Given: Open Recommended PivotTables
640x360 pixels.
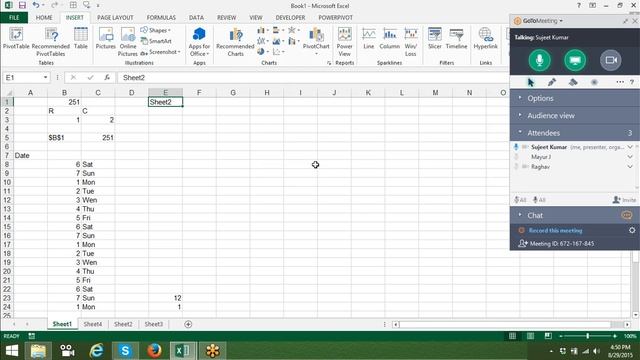Looking at the screenshot, I should click(51, 42).
